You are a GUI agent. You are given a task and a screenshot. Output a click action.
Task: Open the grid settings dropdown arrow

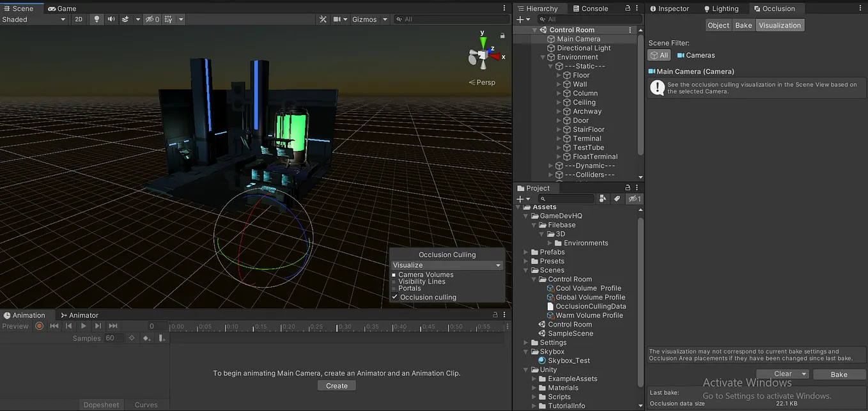[x=181, y=19]
